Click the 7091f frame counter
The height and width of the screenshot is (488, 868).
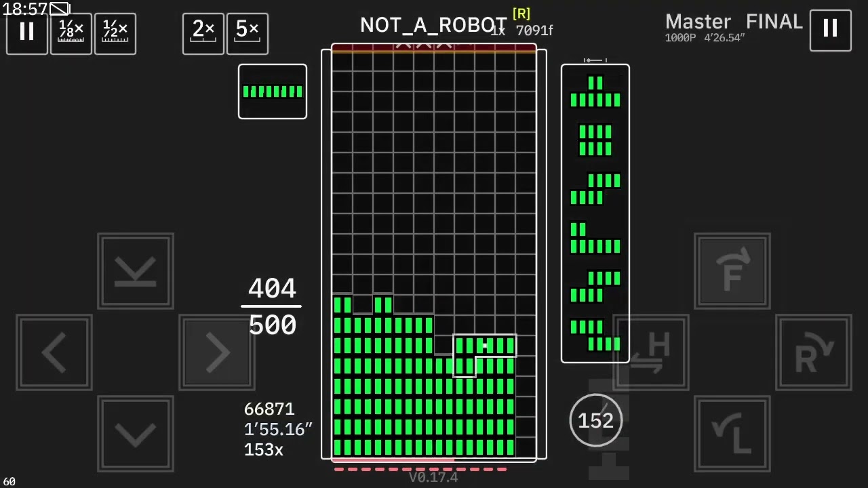pyautogui.click(x=534, y=30)
